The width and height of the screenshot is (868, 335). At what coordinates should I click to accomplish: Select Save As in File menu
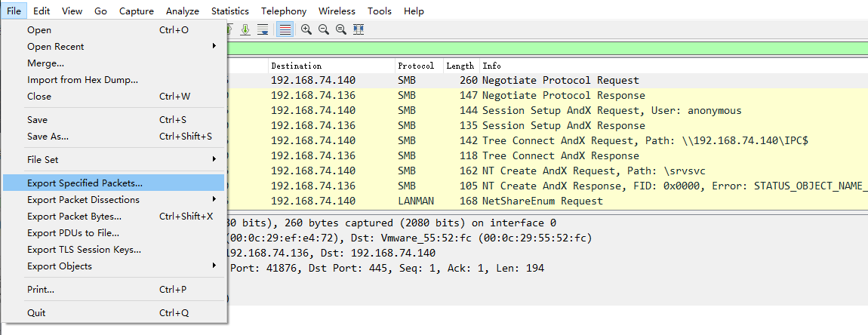(48, 137)
